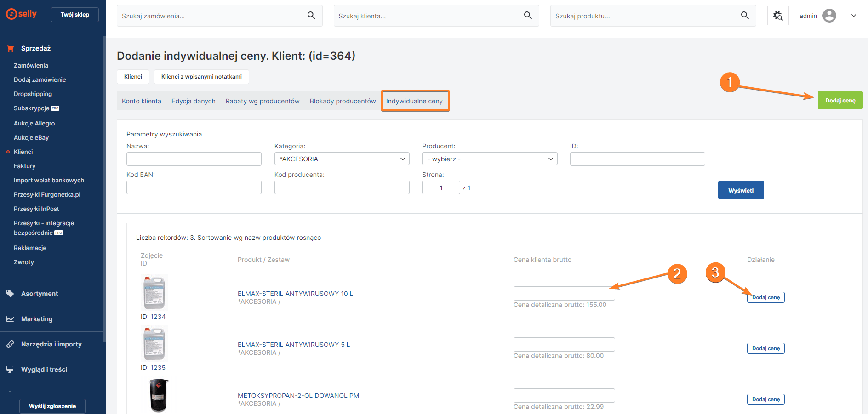868x414 pixels.
Task: Open the Producent dropdown
Action: click(x=489, y=159)
